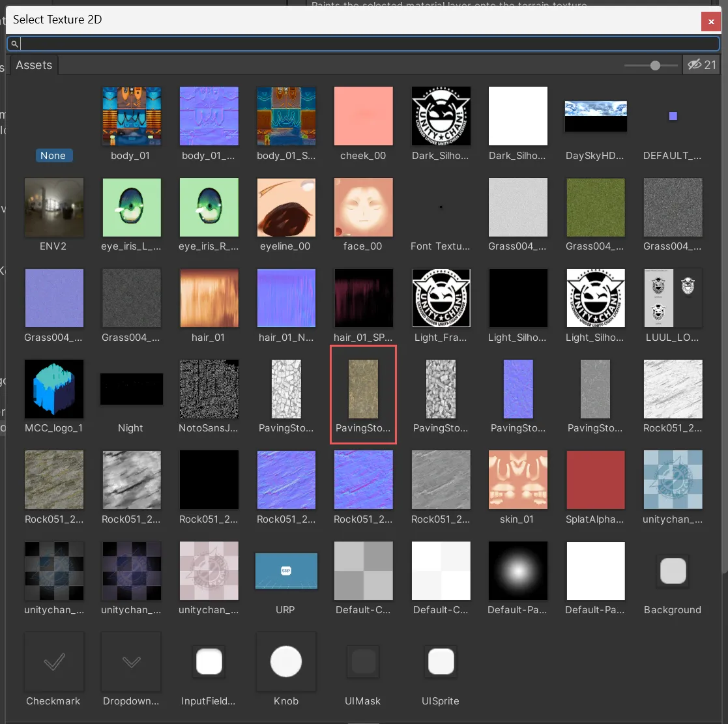Switch to the Assets tab
This screenshot has height=724, width=728.
pyautogui.click(x=34, y=65)
